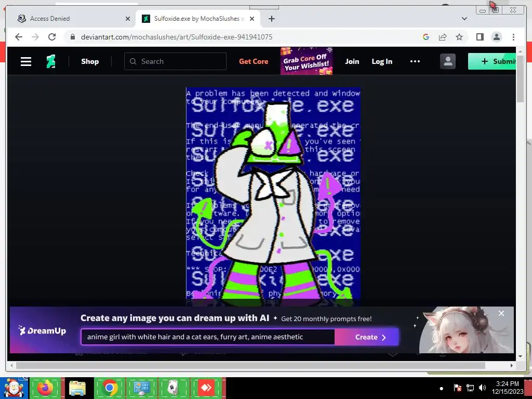The image size is (532, 399).
Task: View site info via padlock icon
Action: coord(72,37)
